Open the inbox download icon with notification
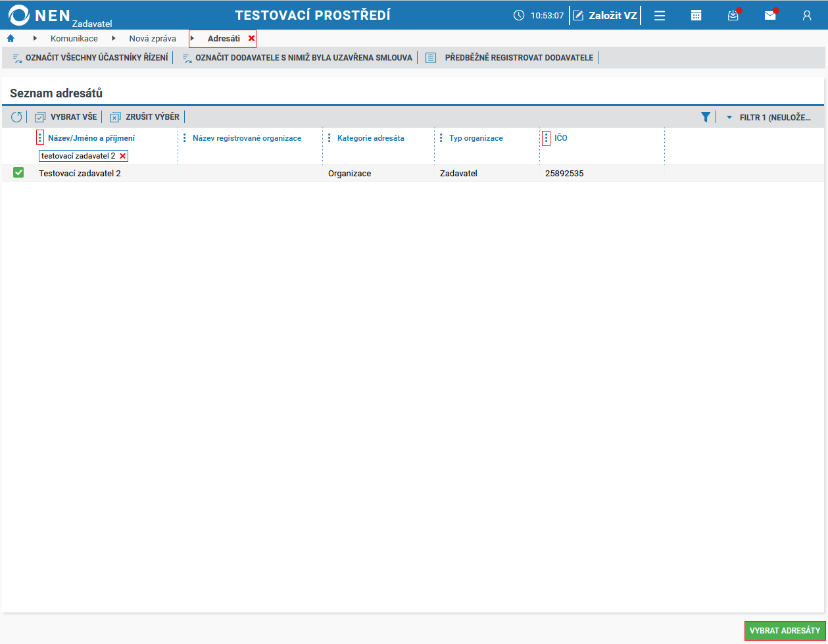 (x=733, y=15)
